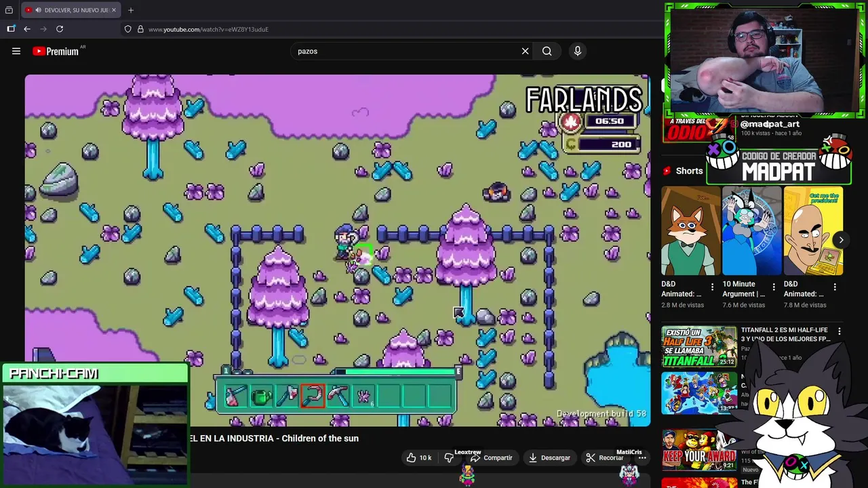Click the FARLANDS game title logo
The image size is (868, 488).
584,100
